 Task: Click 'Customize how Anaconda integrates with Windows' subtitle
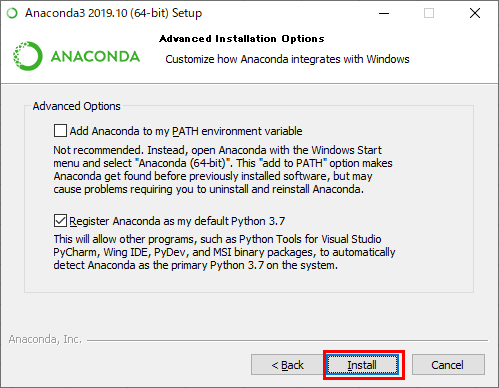click(287, 59)
